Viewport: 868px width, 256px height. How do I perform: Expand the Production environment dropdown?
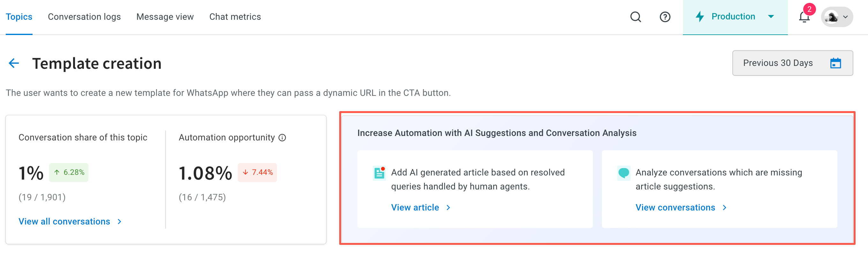[x=771, y=17]
